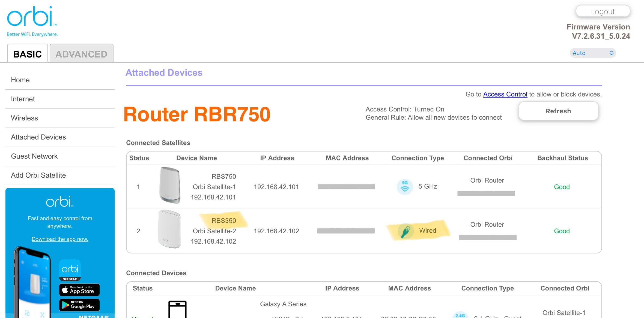
Task: Open Guest Network in the sidebar
Action: [x=60, y=156]
